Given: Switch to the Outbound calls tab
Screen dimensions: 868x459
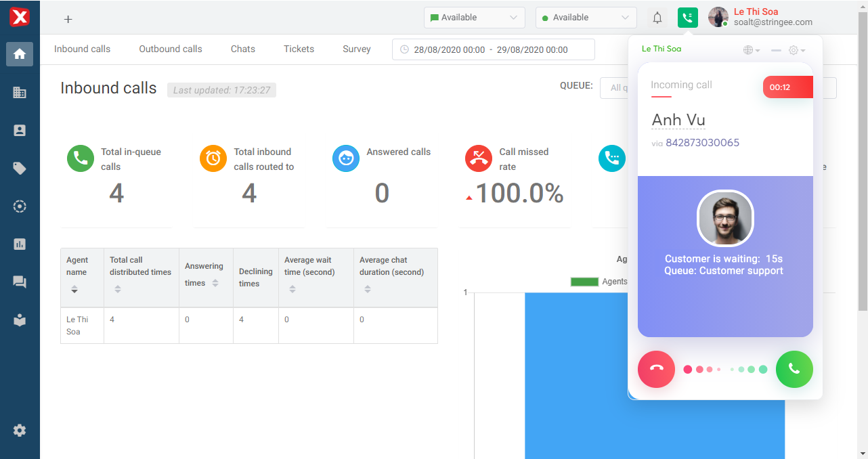Looking at the screenshot, I should pos(171,49).
